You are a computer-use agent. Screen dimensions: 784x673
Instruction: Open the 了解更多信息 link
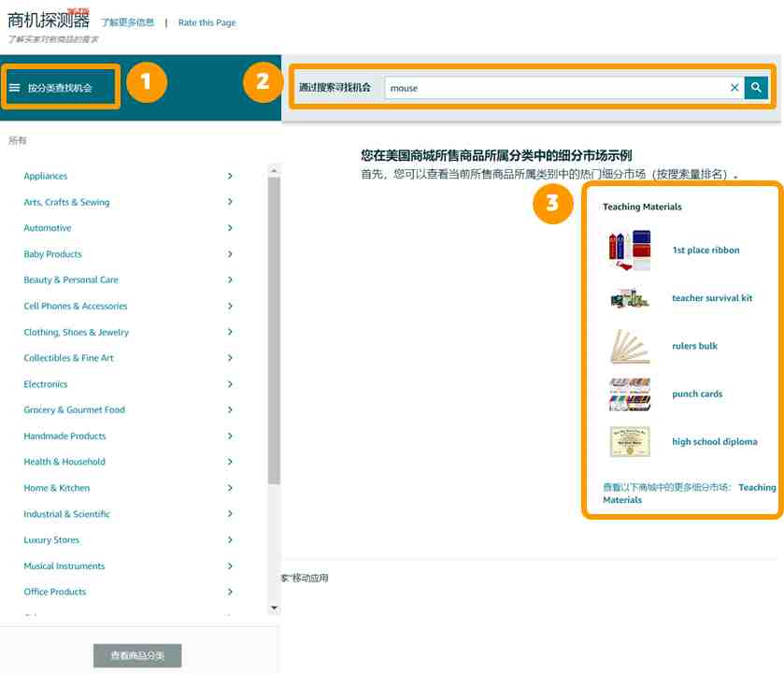coord(127,22)
